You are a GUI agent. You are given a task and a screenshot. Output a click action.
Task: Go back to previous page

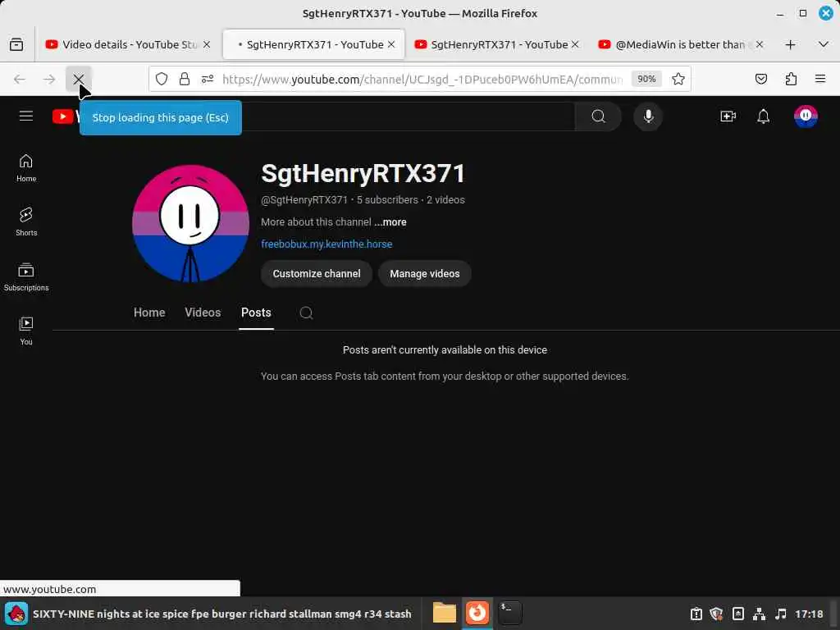20,80
